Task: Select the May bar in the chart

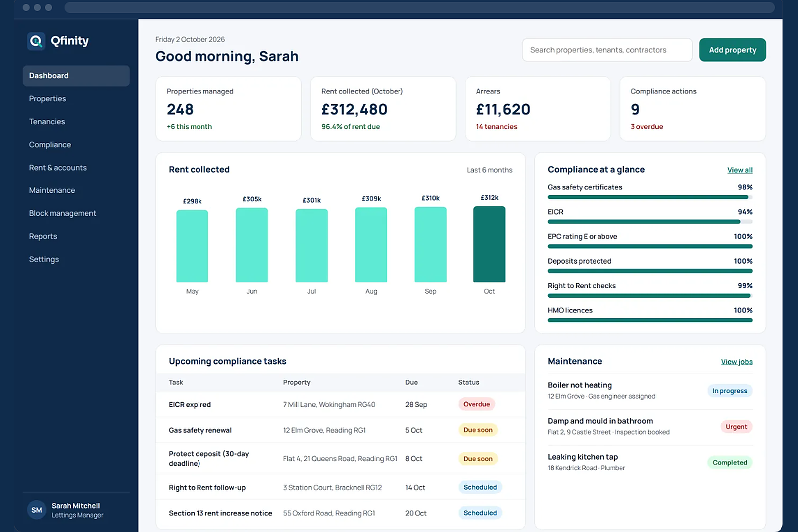Action: coord(192,246)
